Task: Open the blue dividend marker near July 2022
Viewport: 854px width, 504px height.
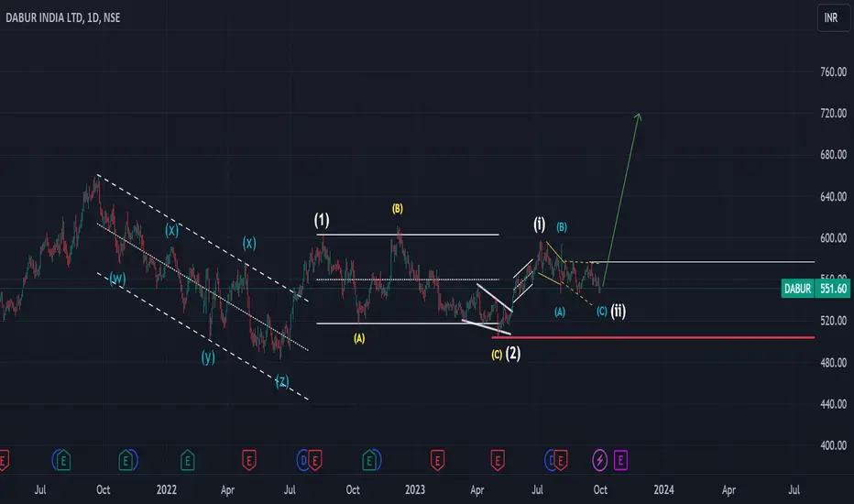Action: click(301, 460)
